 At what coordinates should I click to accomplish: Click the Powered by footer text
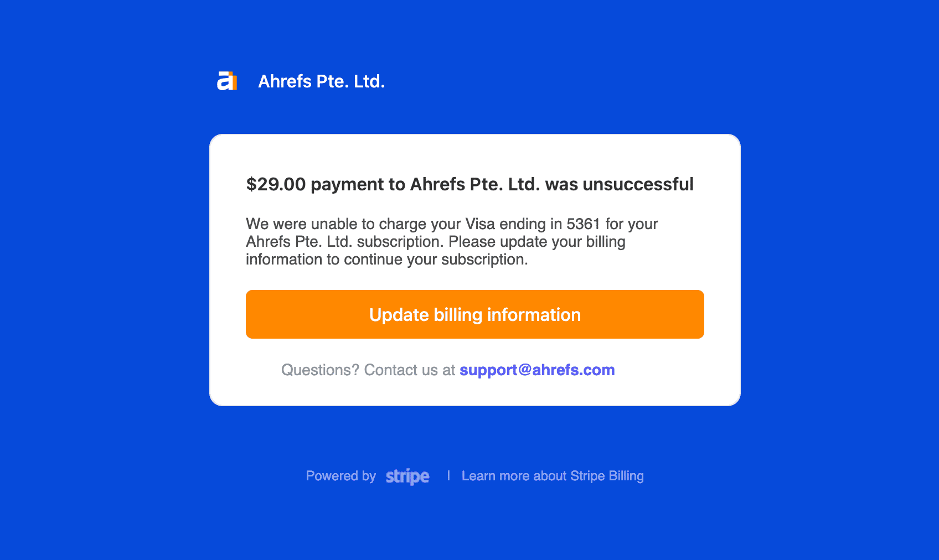coord(340,476)
